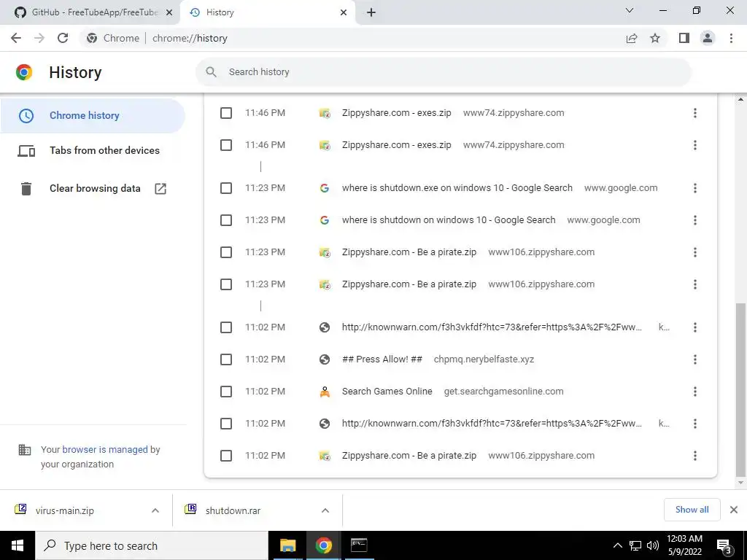The image size is (747, 560).
Task: Click the Google favicon of shutdown.exe search entry
Action: 325,188
